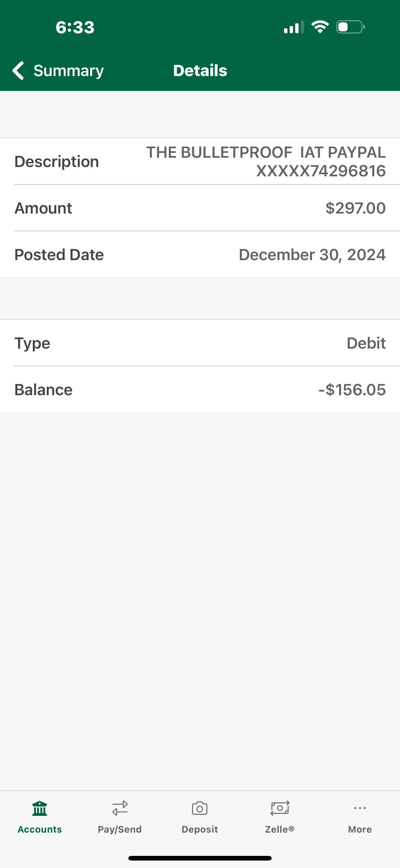Tap the Pay/Send transfer arrows icon
This screenshot has width=400, height=868.
[x=120, y=808]
